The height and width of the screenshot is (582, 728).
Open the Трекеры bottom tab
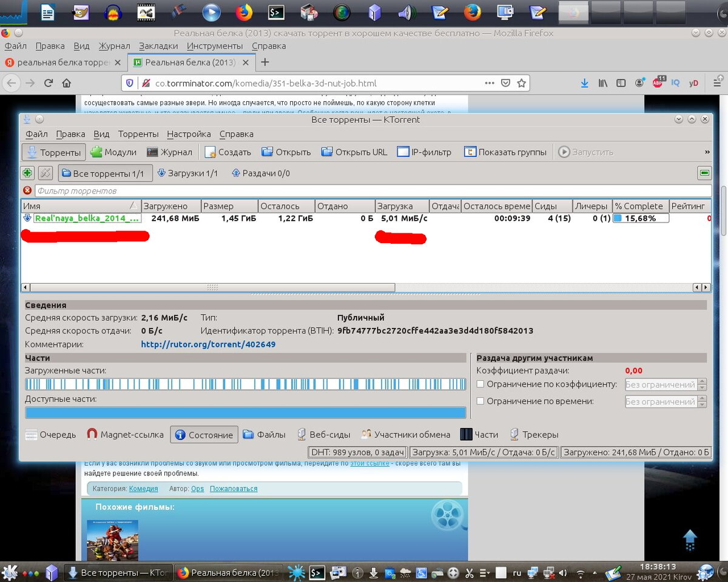coord(534,435)
